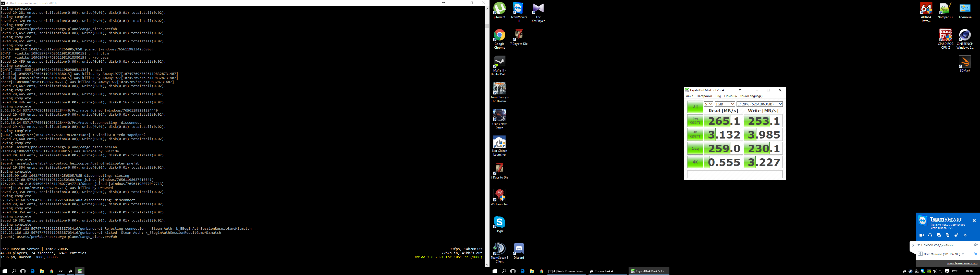Open TeamViewer file transfer icon

click(x=948, y=236)
